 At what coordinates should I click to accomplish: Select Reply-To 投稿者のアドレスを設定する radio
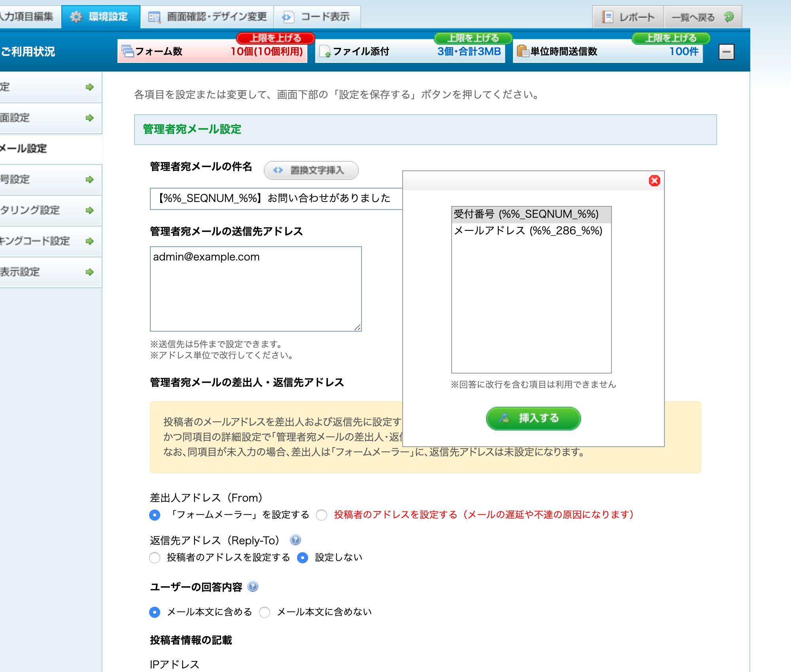click(x=155, y=558)
